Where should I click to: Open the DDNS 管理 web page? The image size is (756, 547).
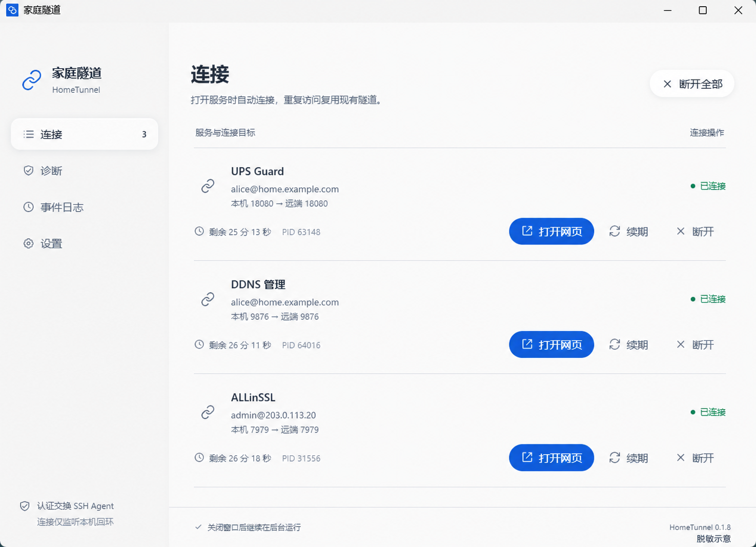[551, 345]
